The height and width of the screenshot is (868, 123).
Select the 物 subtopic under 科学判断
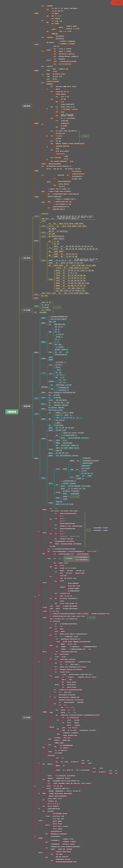(35, 596)
